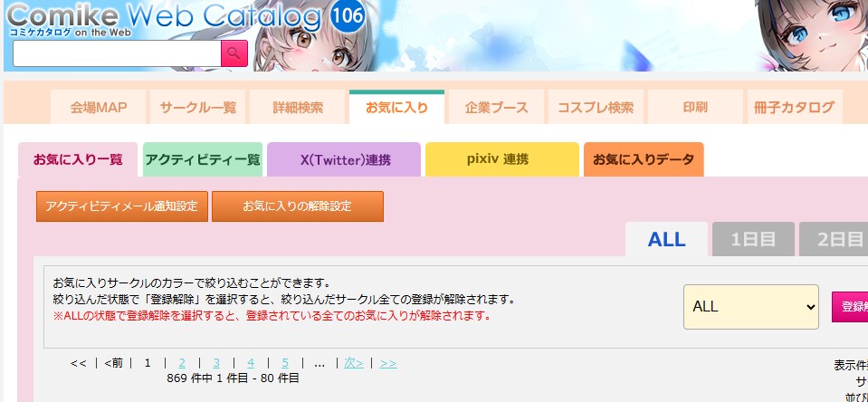Select the お気に入りデータ sub-tab
868x402 pixels.
click(644, 159)
